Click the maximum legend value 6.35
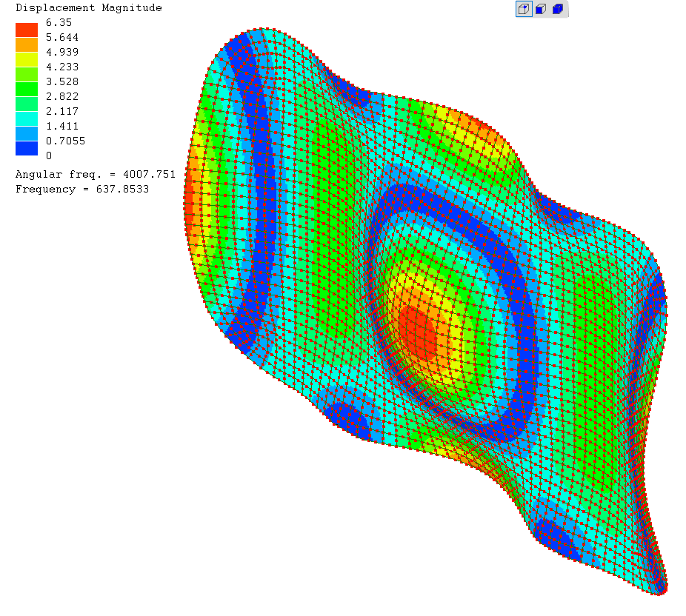Viewport: 686px width, 616px height. tap(59, 23)
